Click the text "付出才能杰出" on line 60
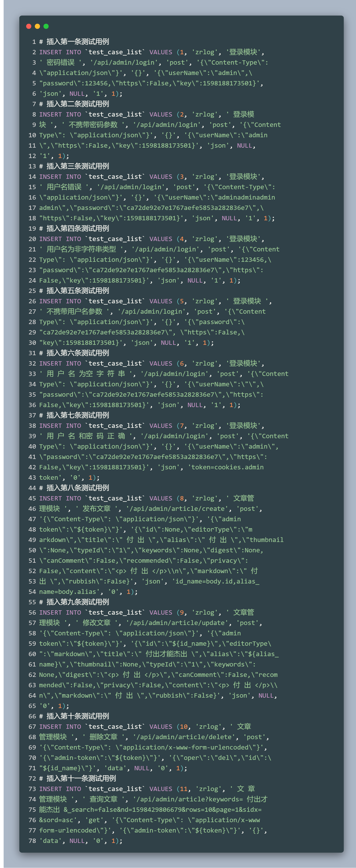 click(166, 654)
